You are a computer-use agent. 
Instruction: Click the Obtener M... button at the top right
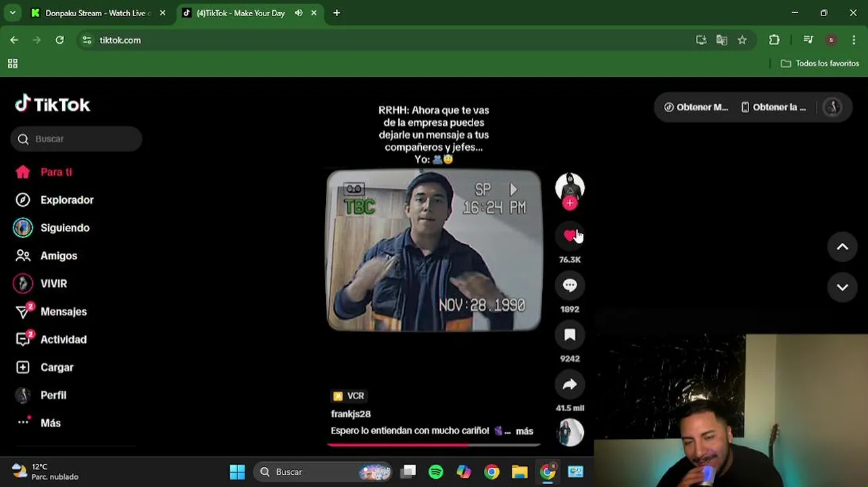[x=696, y=107]
